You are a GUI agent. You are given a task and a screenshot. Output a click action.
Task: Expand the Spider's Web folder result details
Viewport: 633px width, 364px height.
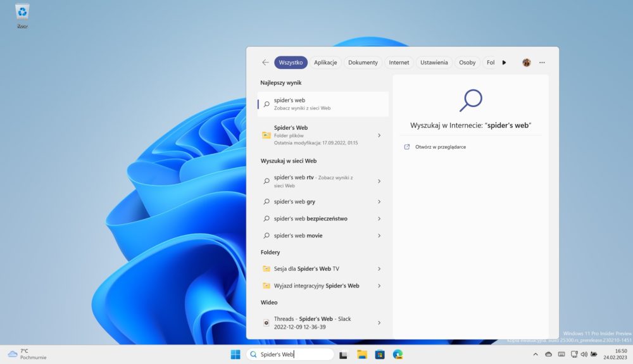(379, 135)
